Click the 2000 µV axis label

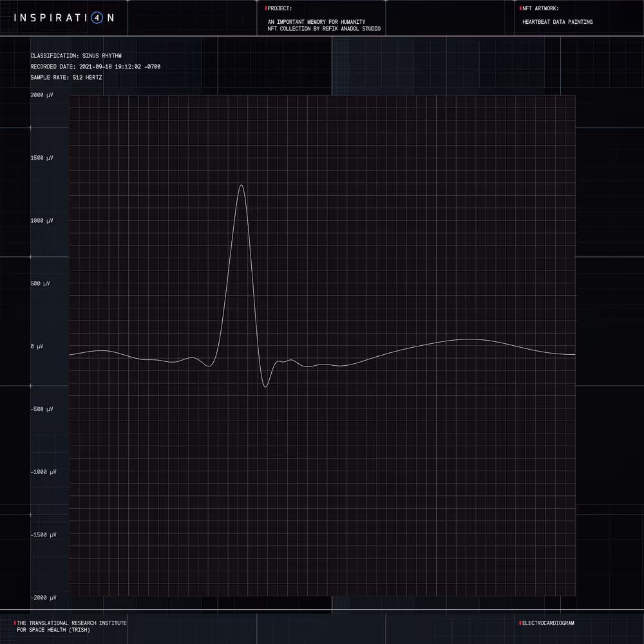(x=42, y=95)
